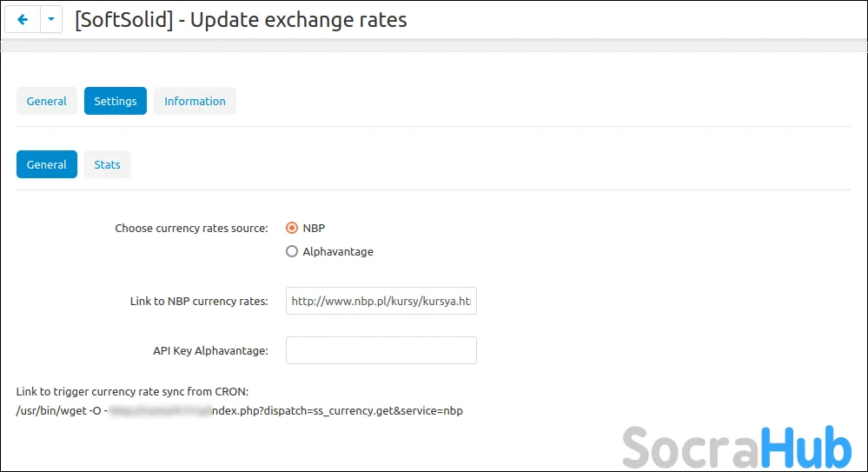The width and height of the screenshot is (868, 472).
Task: Click the 'Link to trigger currency rate sync' text
Action: [x=132, y=392]
